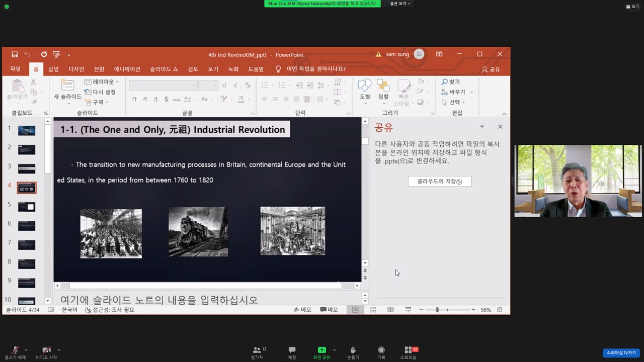Switch to the Slide Show (슬라이드 쇼) tab
The image size is (644, 362).
coord(164,69)
